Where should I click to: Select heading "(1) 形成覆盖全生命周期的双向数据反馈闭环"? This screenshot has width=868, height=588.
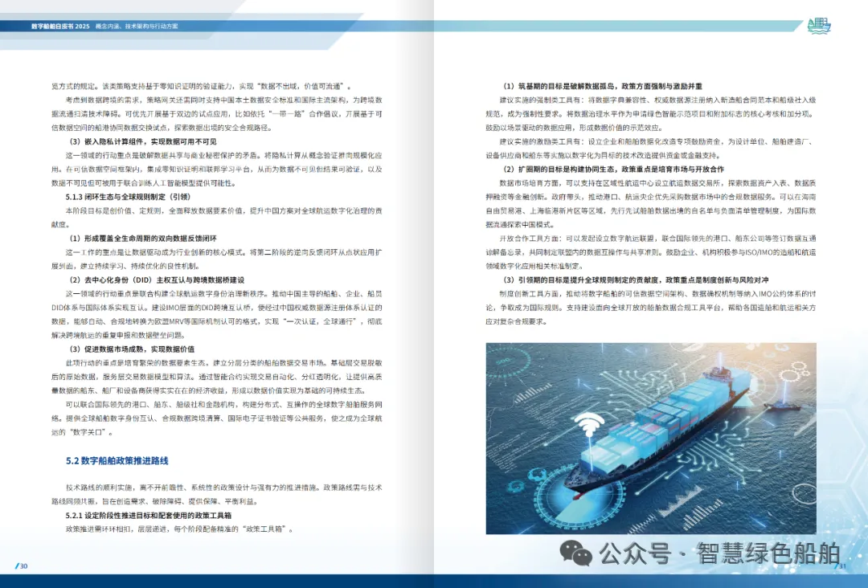(x=143, y=239)
